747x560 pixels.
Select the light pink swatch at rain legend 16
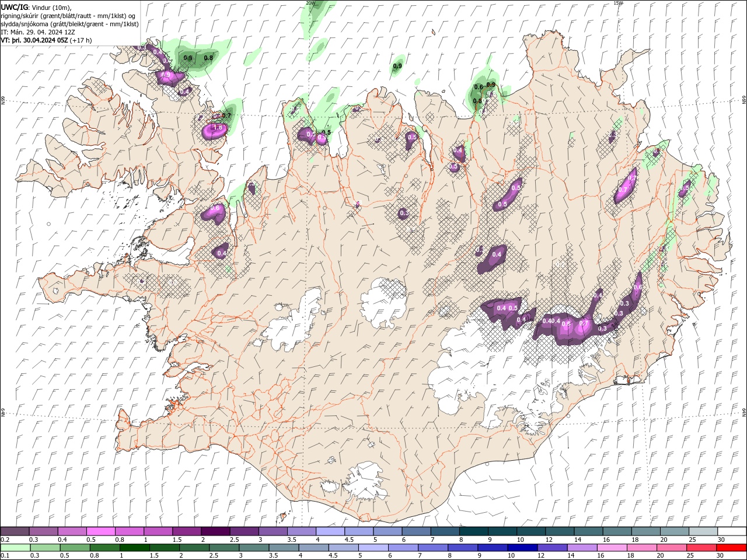pyautogui.click(x=612, y=548)
